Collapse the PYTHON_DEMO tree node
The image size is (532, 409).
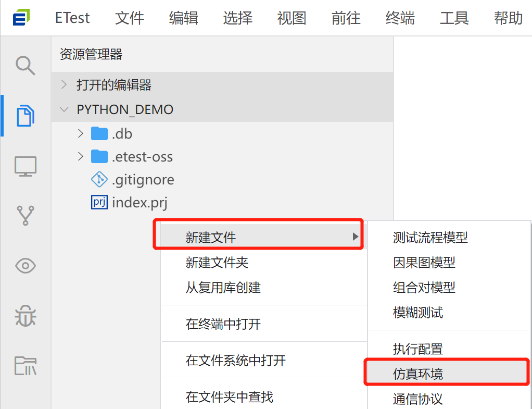click(64, 109)
